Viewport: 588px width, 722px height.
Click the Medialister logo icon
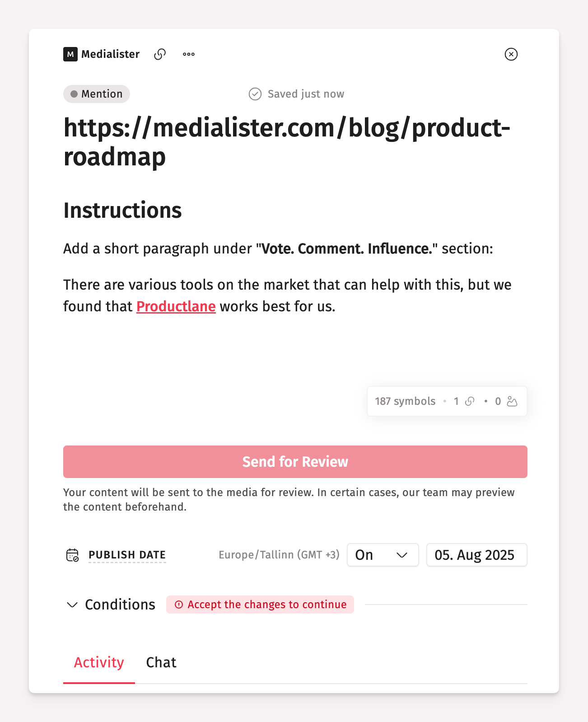[x=70, y=54]
